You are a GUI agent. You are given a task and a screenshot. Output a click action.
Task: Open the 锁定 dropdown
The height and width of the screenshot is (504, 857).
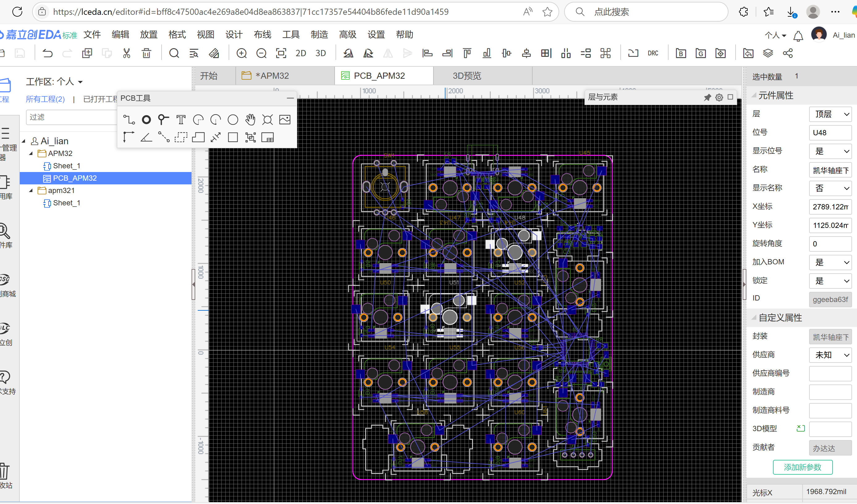[830, 281]
